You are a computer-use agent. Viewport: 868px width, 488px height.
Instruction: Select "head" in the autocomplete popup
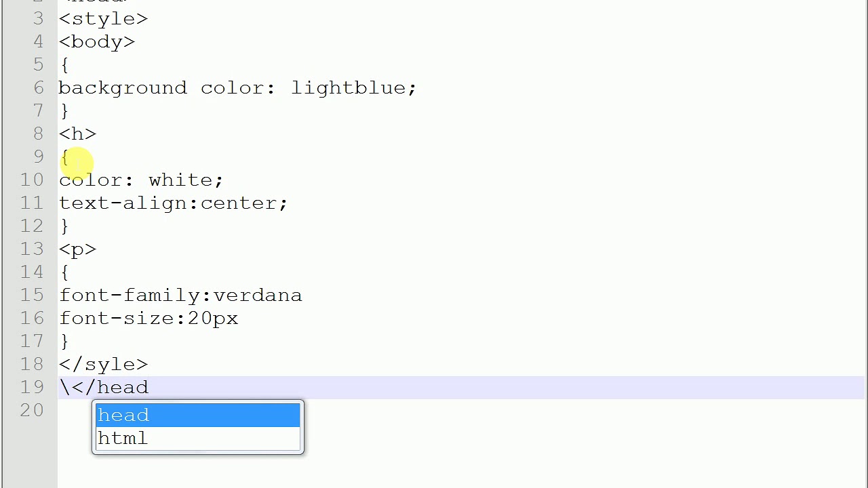coord(197,415)
